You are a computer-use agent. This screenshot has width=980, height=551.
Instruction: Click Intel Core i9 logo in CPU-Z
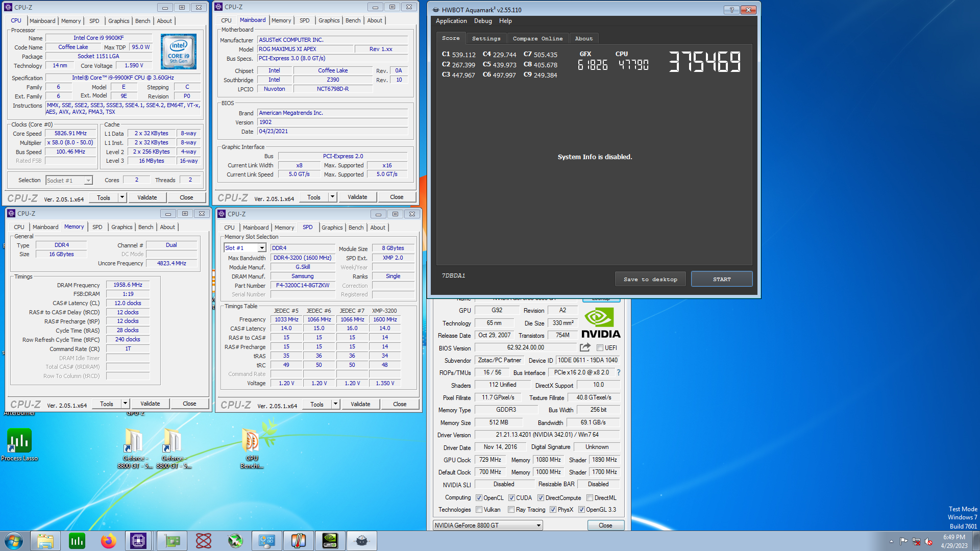click(x=179, y=52)
